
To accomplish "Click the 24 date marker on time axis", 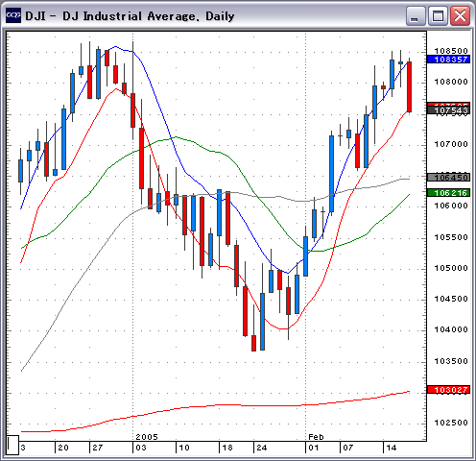I will coord(262,448).
